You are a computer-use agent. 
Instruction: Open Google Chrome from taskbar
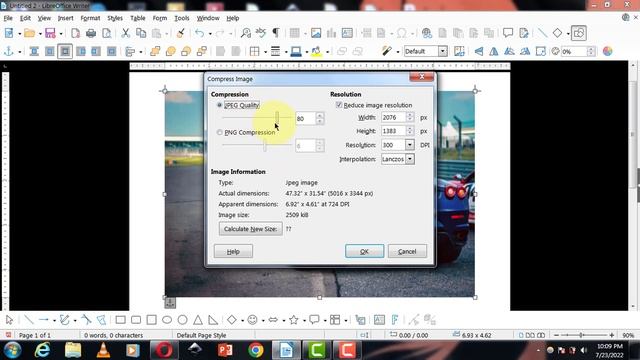coord(256,350)
